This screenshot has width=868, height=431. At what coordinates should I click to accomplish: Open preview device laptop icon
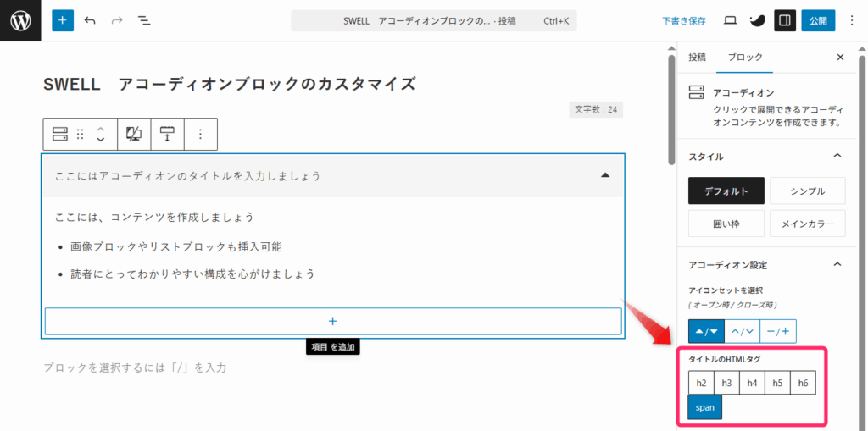pyautogui.click(x=730, y=21)
